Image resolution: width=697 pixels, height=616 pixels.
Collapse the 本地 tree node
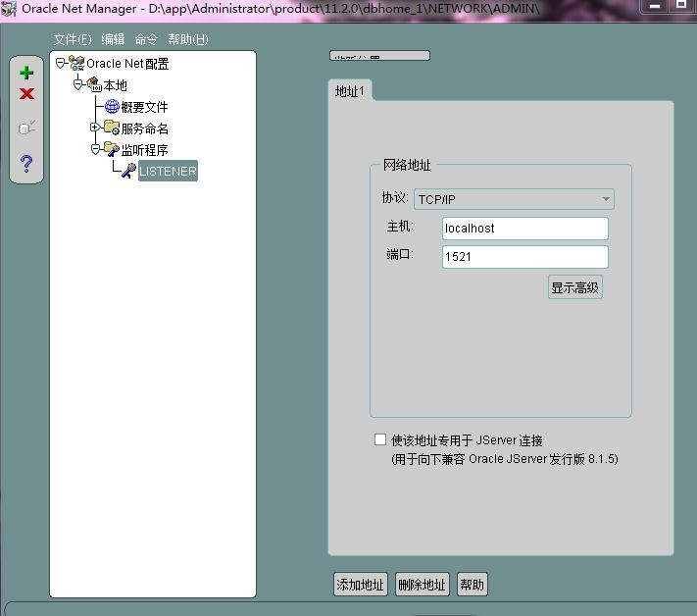pos(77,84)
